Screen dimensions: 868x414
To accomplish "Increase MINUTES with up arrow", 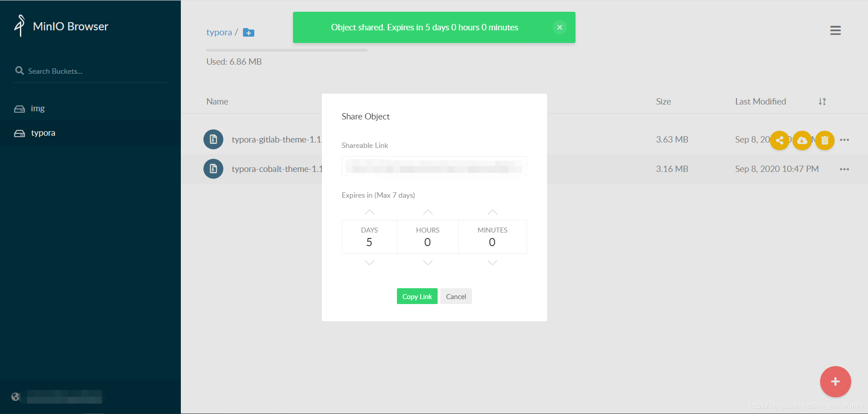I will click(x=492, y=212).
